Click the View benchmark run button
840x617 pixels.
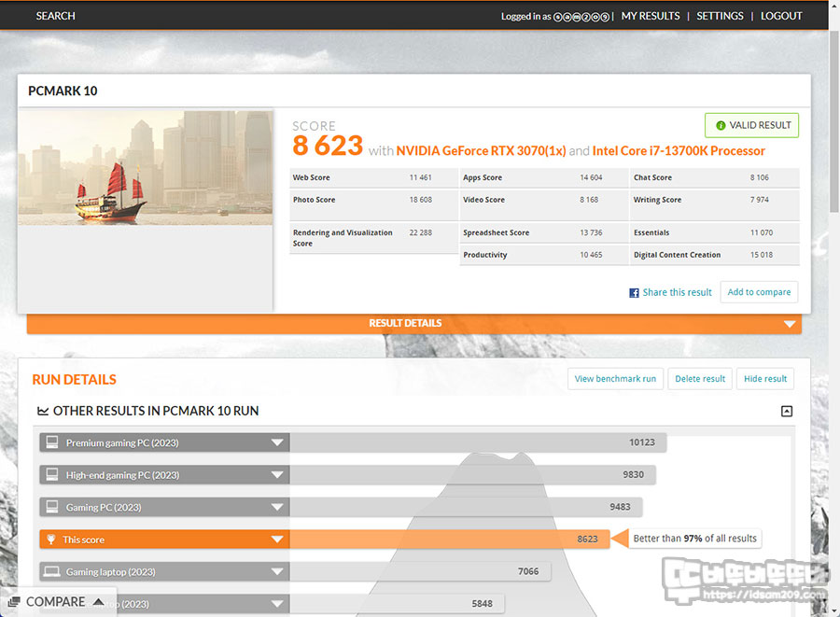click(616, 379)
